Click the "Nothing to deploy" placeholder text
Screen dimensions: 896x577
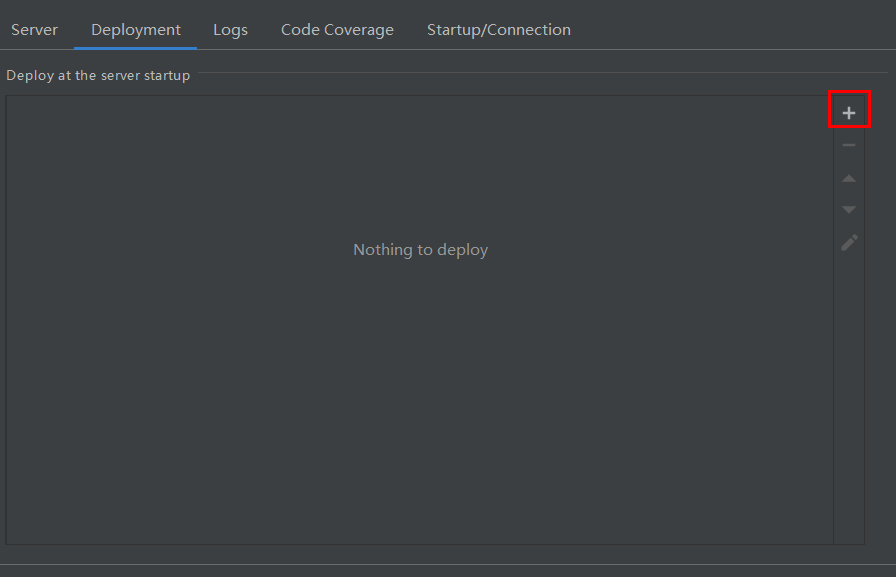[x=420, y=250]
